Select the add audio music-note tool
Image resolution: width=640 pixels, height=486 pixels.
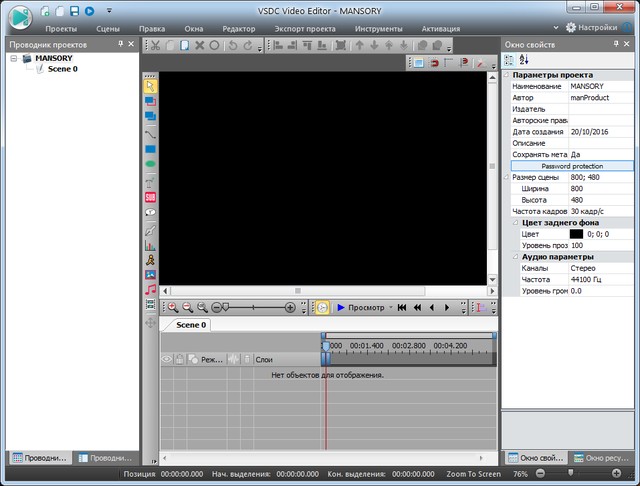pyautogui.click(x=150, y=288)
